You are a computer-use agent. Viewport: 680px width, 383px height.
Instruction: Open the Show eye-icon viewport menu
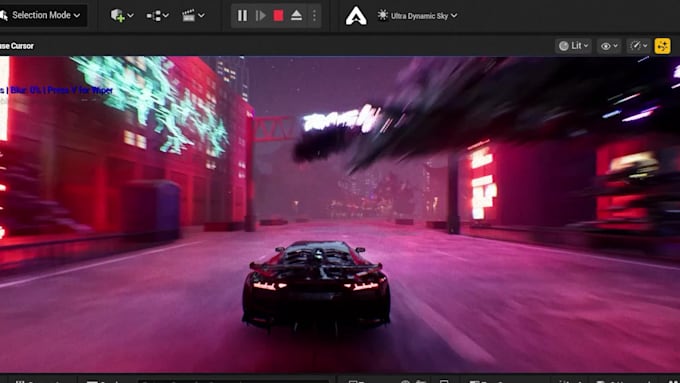(x=609, y=46)
